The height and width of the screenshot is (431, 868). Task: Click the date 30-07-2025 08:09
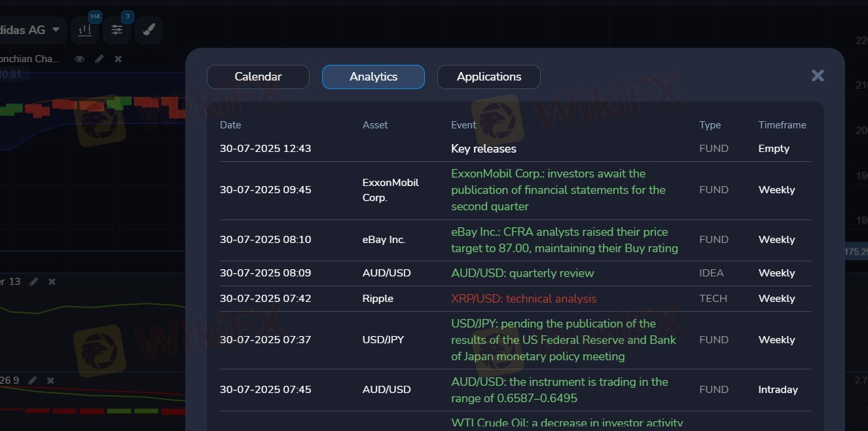tap(266, 273)
